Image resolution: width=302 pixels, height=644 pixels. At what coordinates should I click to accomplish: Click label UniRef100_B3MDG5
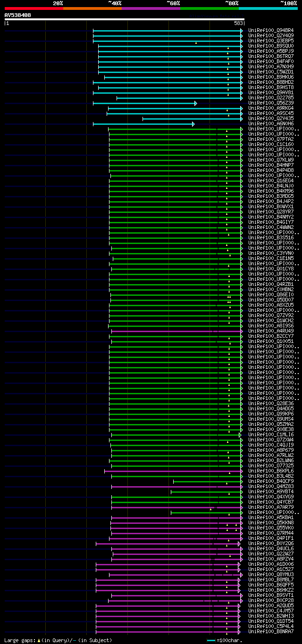271,196
